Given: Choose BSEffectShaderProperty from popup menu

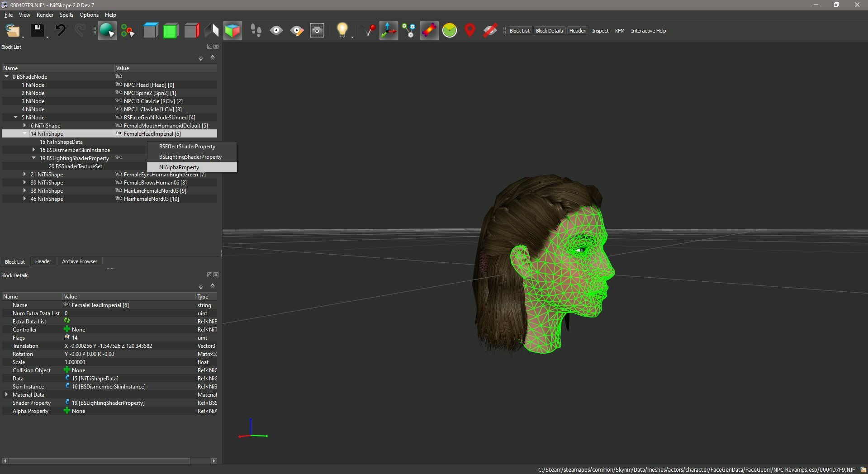Looking at the screenshot, I should point(192,147).
